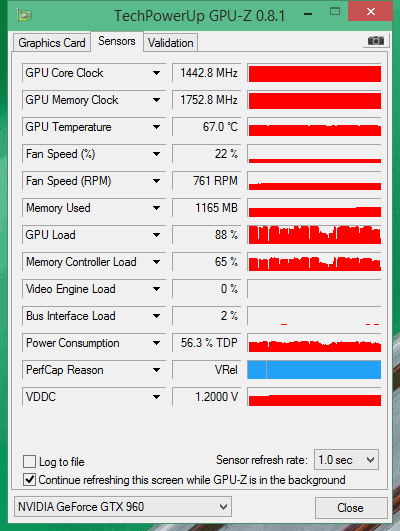Click the camera screenshot icon
Image resolution: width=400 pixels, height=531 pixels.
pyautogui.click(x=376, y=41)
